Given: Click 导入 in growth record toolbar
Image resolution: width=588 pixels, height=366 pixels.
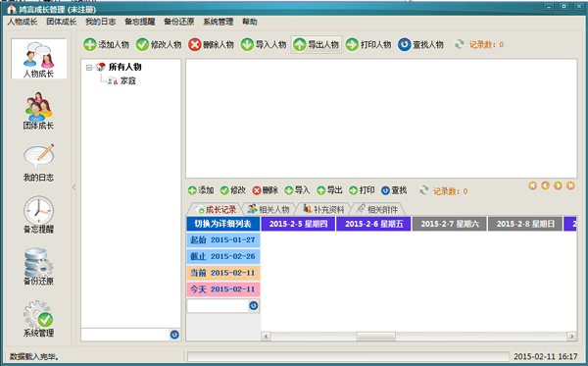Looking at the screenshot, I should pos(297,190).
